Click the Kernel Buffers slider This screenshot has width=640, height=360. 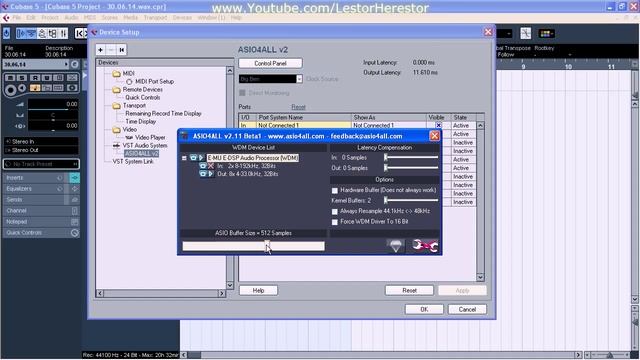tap(411, 200)
